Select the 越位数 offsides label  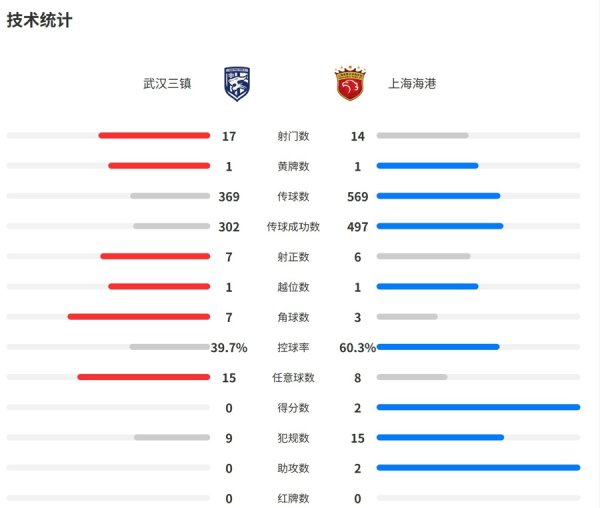tap(293, 287)
